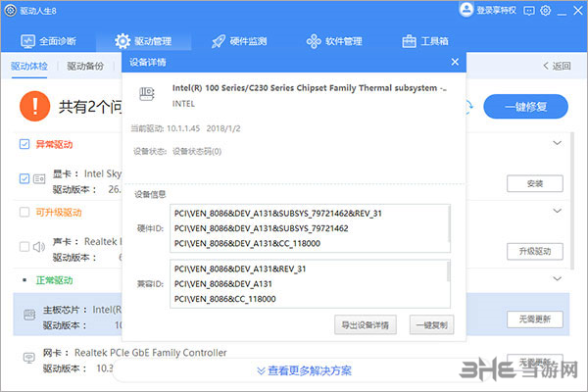Click the 一键修复 button
588x392 pixels.
point(525,107)
